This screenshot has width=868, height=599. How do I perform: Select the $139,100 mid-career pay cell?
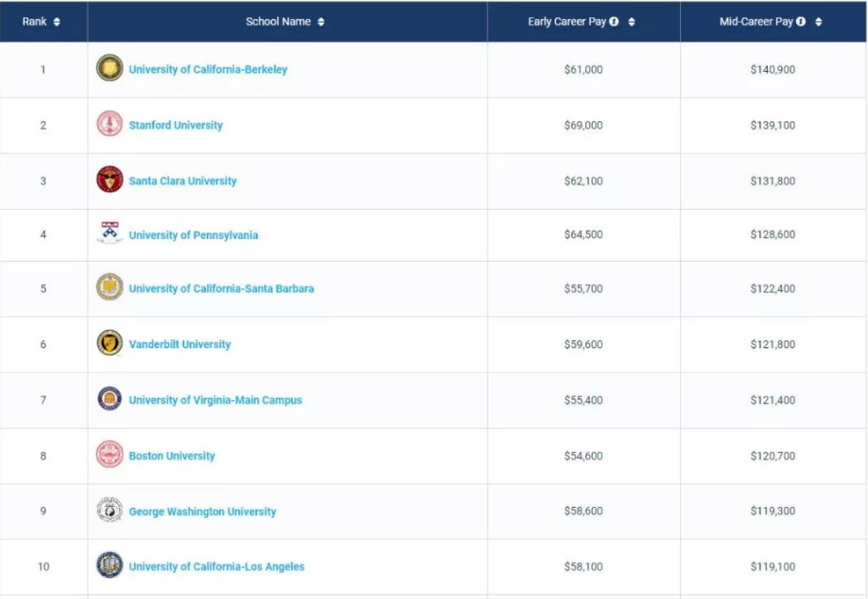pos(773,126)
